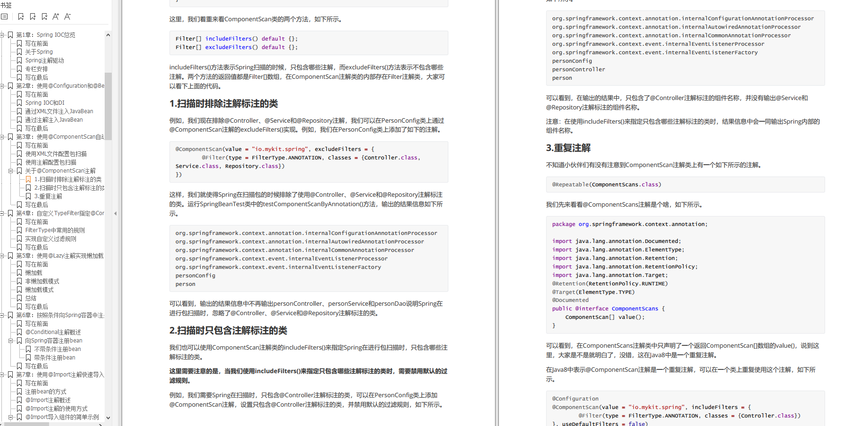
Task: Click the highlighted orange bookmark icon
Action: [x=28, y=179]
